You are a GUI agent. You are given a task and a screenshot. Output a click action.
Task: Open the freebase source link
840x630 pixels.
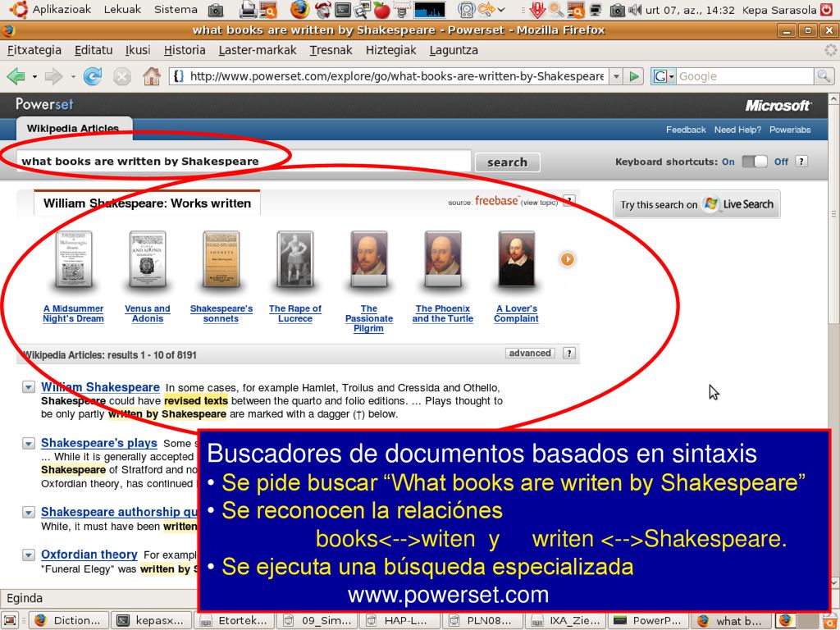[496, 201]
